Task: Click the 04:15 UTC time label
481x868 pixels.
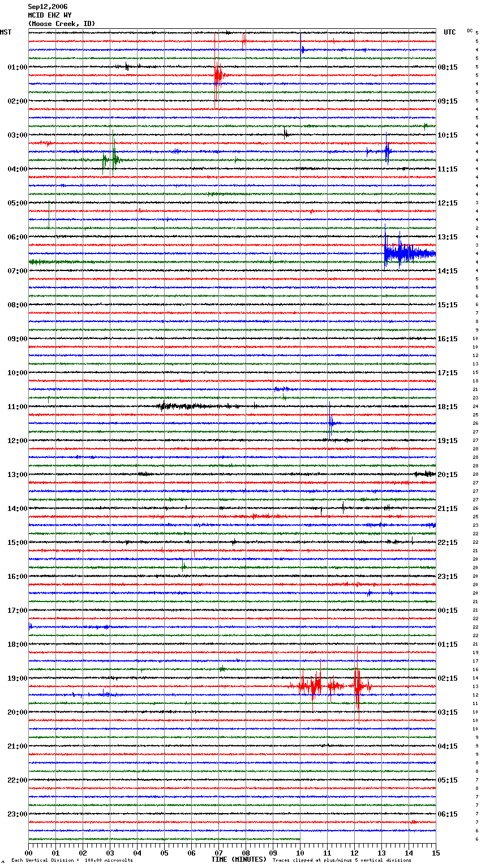Action: pyautogui.click(x=448, y=746)
